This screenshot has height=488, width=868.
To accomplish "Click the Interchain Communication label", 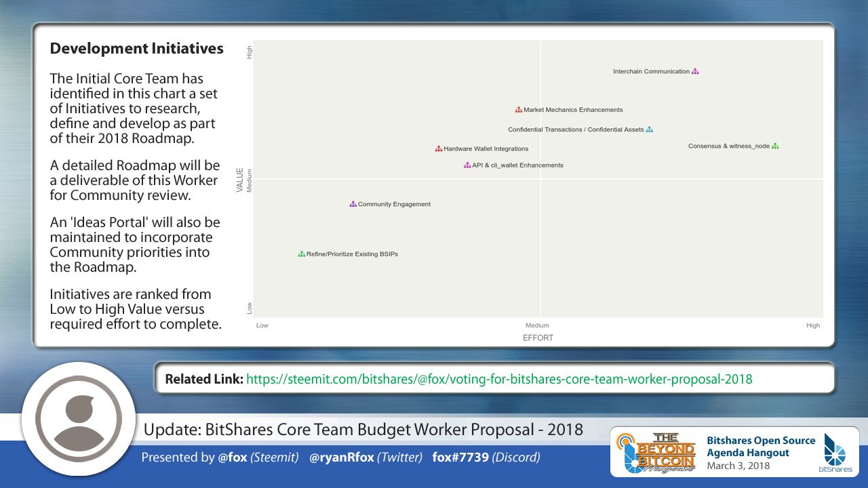I will (x=651, y=71).
